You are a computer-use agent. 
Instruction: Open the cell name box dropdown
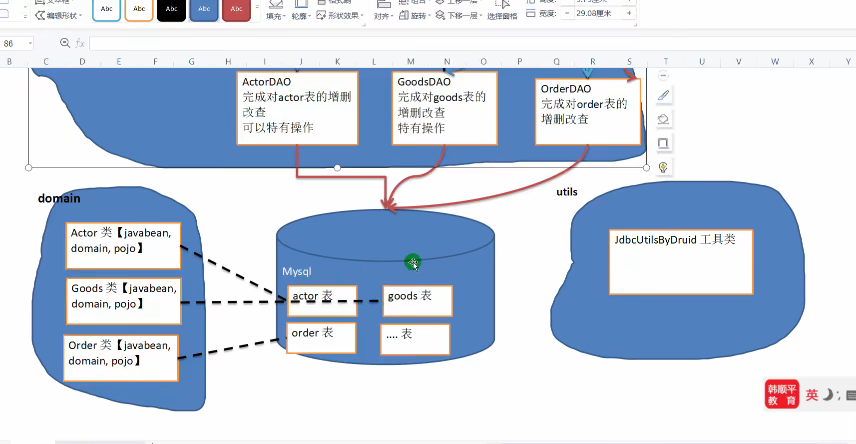point(30,43)
